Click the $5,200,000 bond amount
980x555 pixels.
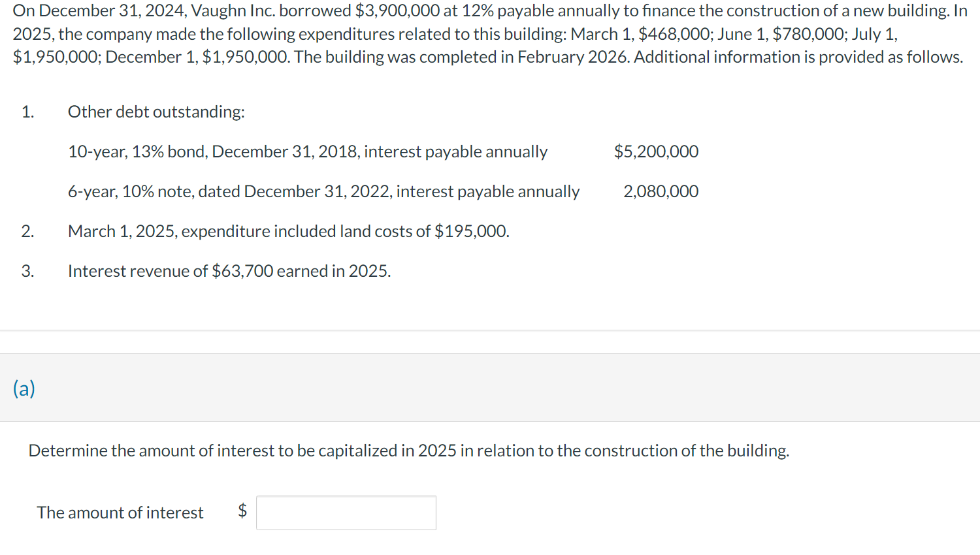click(x=656, y=151)
